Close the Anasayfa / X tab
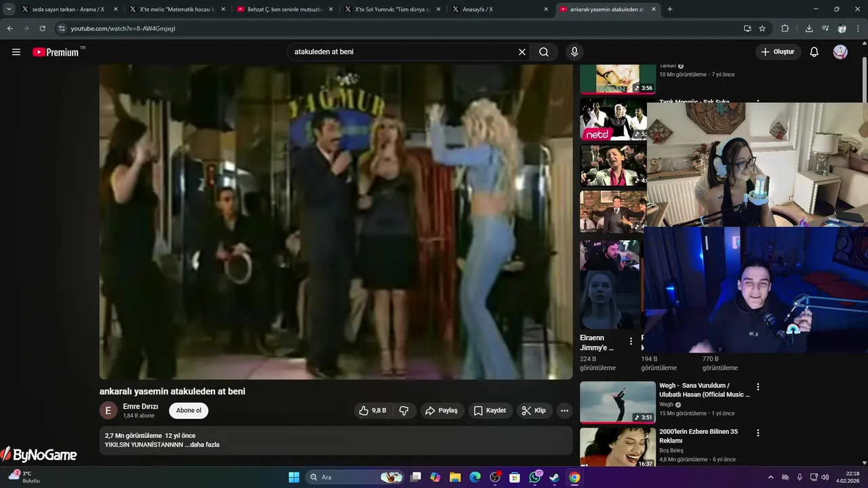 (x=546, y=9)
